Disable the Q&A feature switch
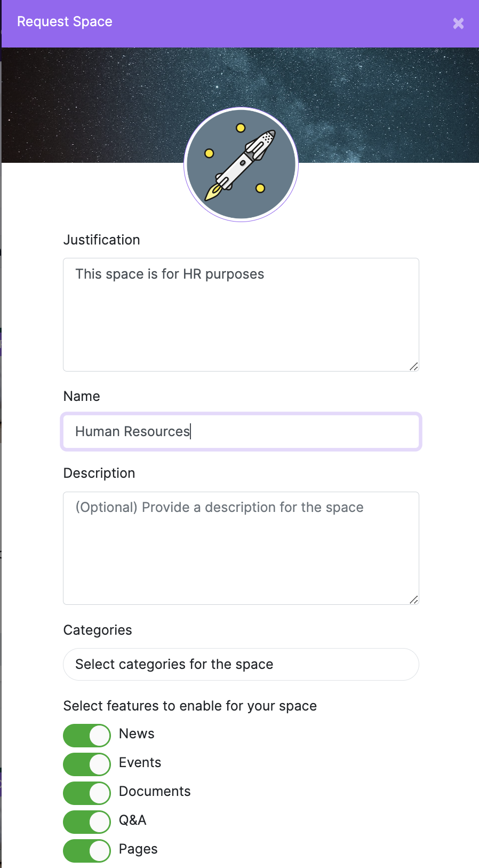 (86, 822)
